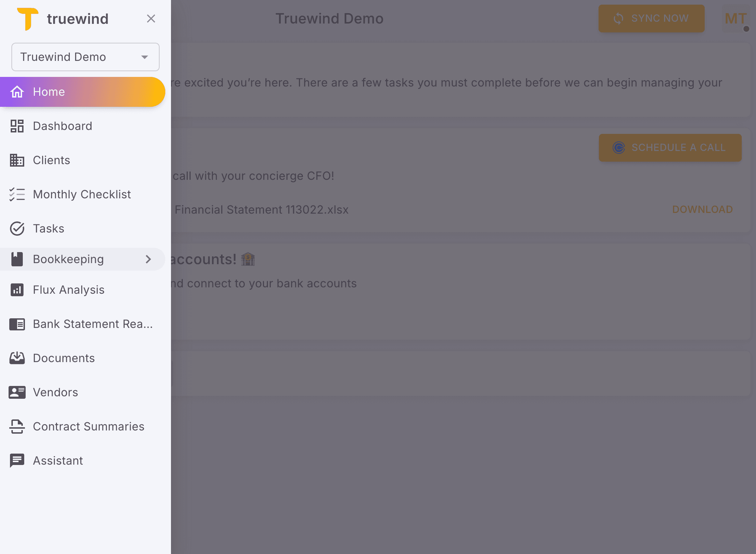Open Flux Analysis via its chart icon
The height and width of the screenshot is (554, 756).
pyautogui.click(x=16, y=290)
